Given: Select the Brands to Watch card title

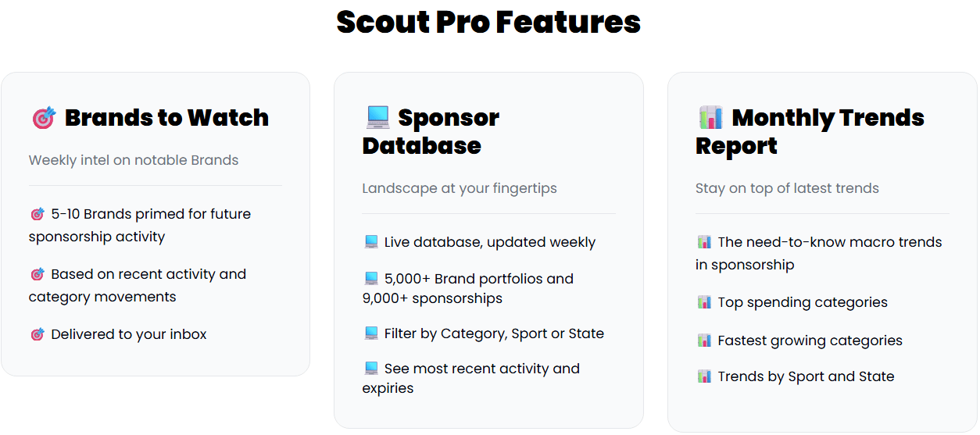Looking at the screenshot, I should 166,118.
